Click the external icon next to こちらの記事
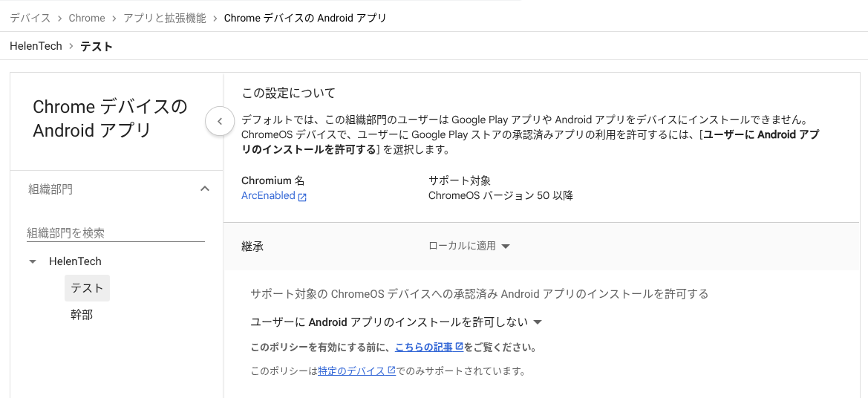This screenshot has width=868, height=398. click(459, 347)
